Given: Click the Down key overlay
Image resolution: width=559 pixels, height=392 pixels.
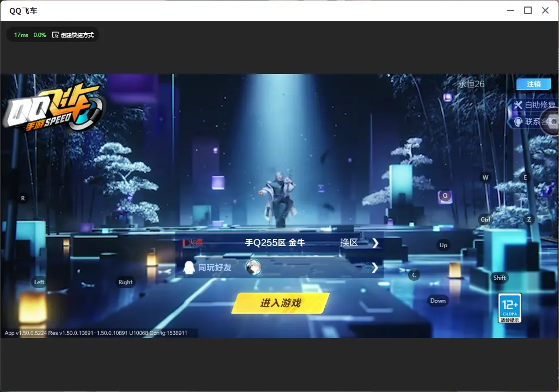Looking at the screenshot, I should click(438, 301).
